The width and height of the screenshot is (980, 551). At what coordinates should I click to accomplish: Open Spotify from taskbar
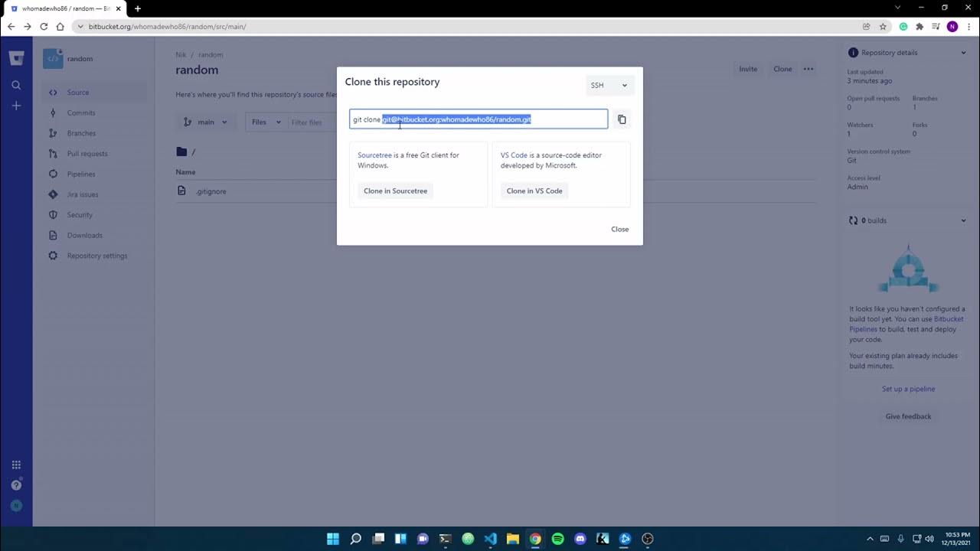click(557, 539)
